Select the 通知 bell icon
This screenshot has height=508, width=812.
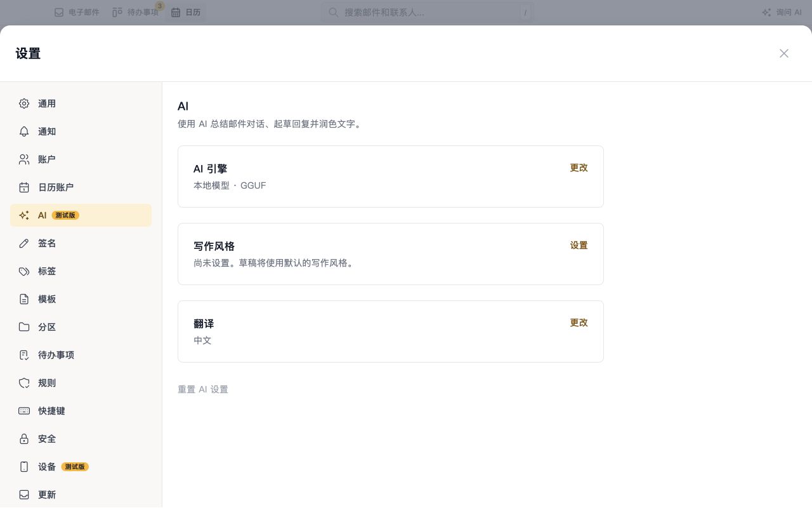(24, 131)
